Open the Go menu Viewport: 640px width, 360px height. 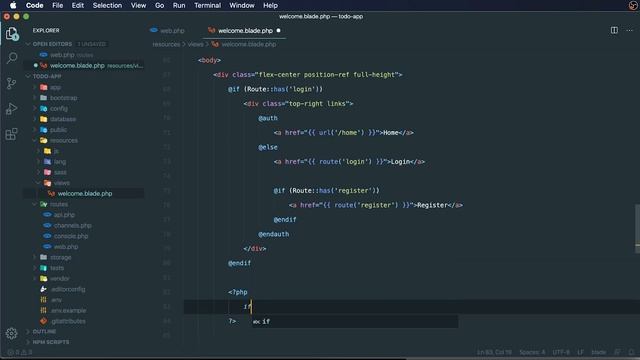160,5
